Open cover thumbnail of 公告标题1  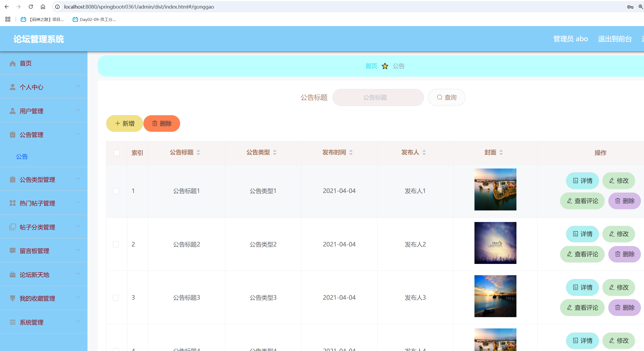coord(495,189)
